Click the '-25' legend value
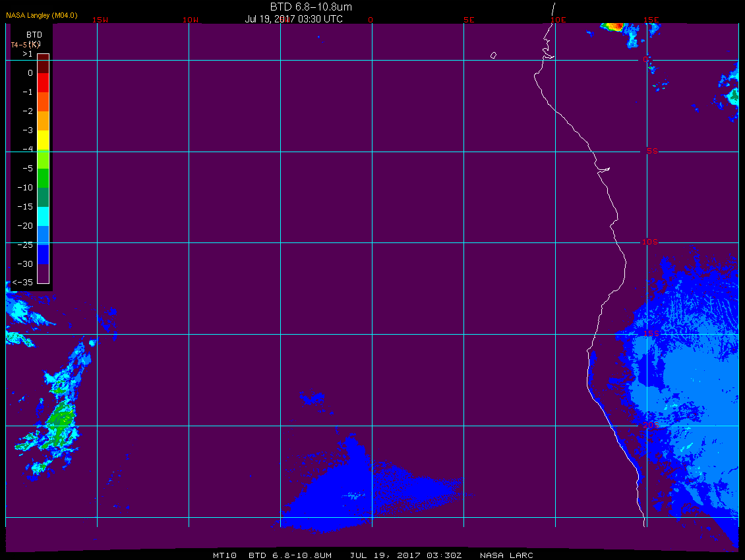Screen dimensions: 745x560 (25, 244)
